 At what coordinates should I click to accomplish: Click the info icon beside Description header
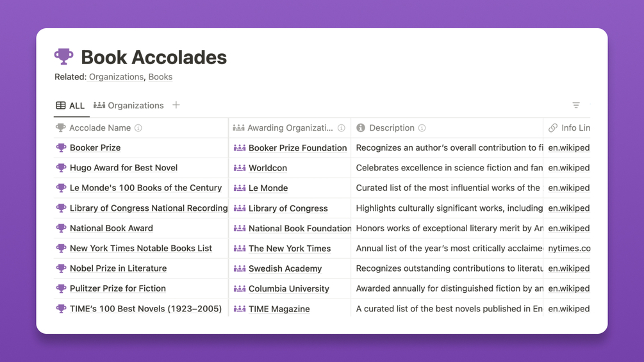tap(422, 128)
